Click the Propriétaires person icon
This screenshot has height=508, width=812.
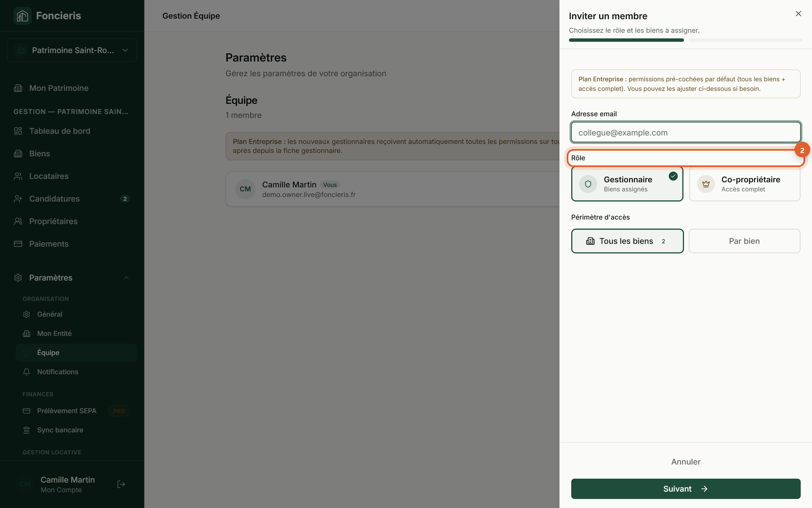tap(18, 221)
